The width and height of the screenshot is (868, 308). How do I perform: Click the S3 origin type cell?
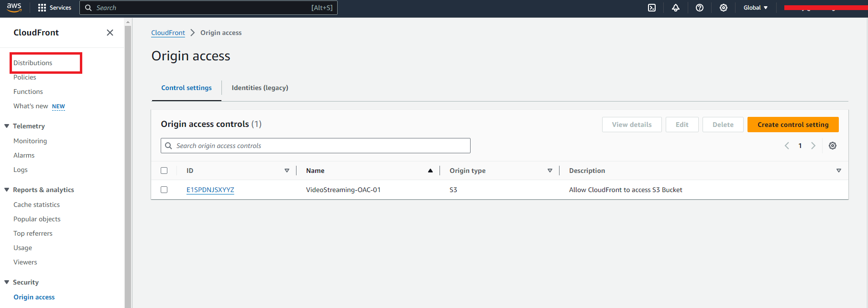click(453, 190)
